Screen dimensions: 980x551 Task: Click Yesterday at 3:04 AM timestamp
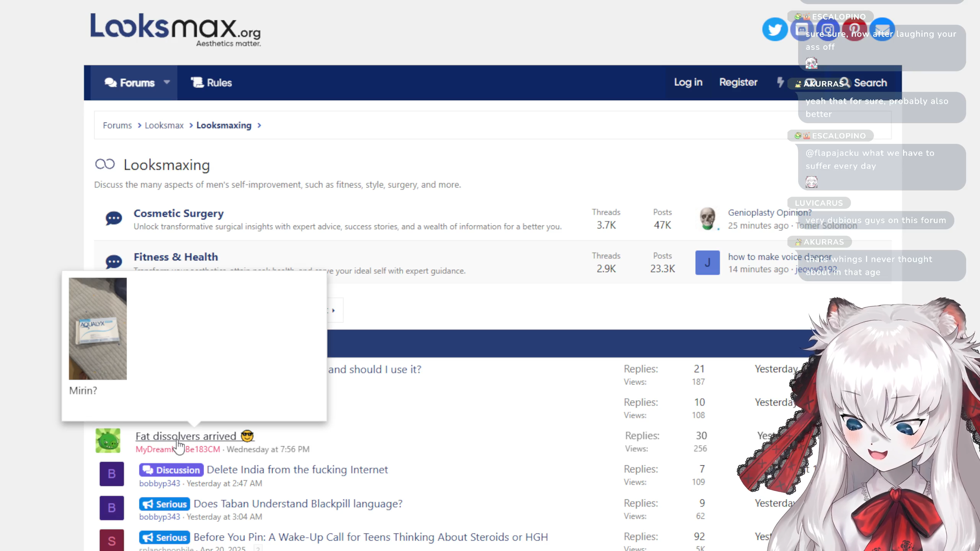224,517
